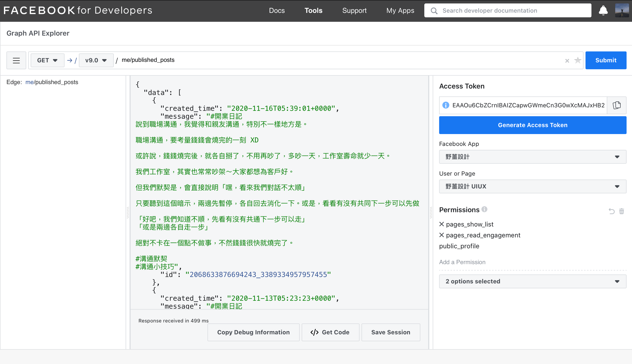
Task: Open the Docs menu
Action: pos(277,11)
